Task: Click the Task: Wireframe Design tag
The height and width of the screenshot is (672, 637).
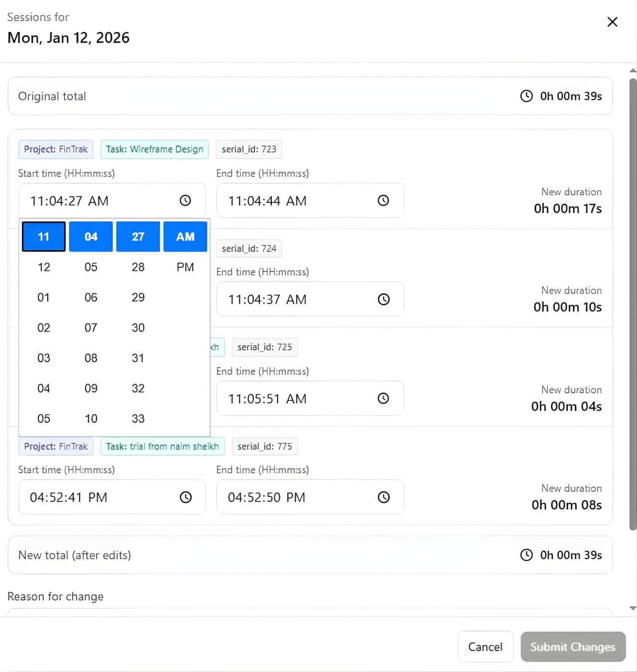Action: (154, 149)
